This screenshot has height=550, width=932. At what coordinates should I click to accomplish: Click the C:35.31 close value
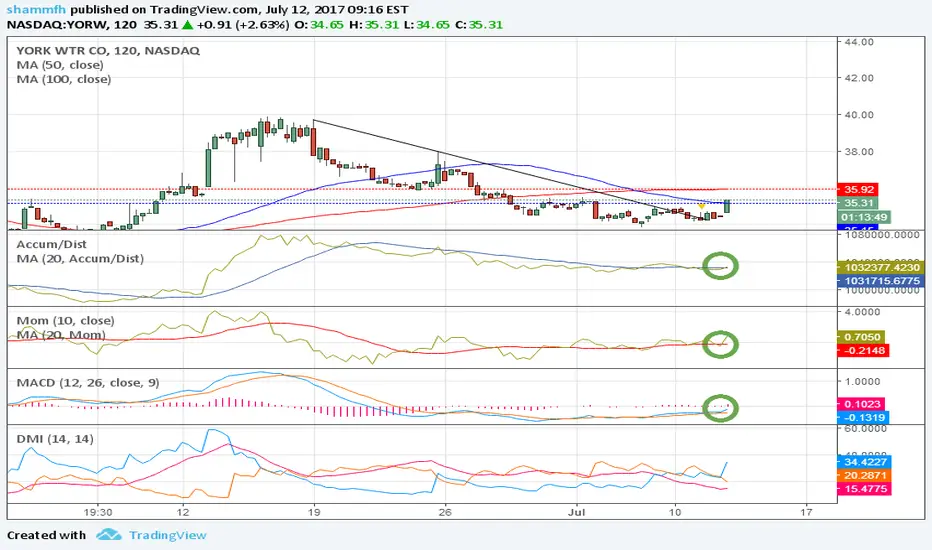point(478,25)
